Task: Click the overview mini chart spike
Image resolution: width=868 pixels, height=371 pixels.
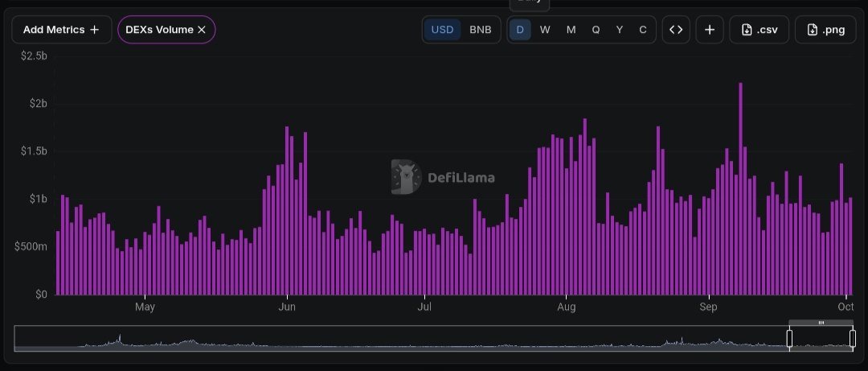Action: [119, 340]
